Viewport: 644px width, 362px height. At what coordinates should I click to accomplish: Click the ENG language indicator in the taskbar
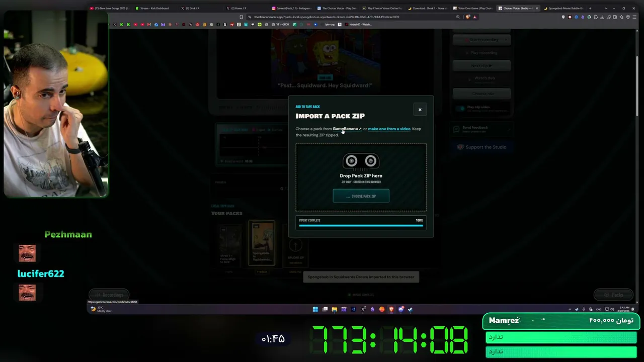pos(598,309)
